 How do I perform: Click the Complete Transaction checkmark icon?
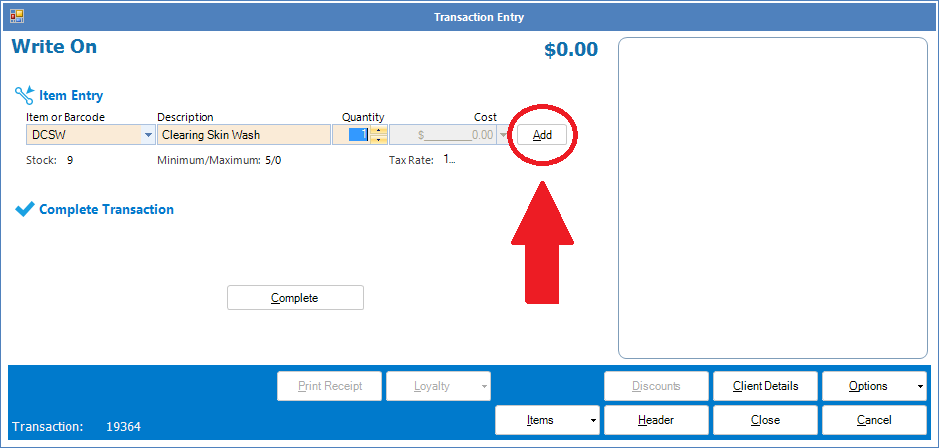[x=25, y=210]
